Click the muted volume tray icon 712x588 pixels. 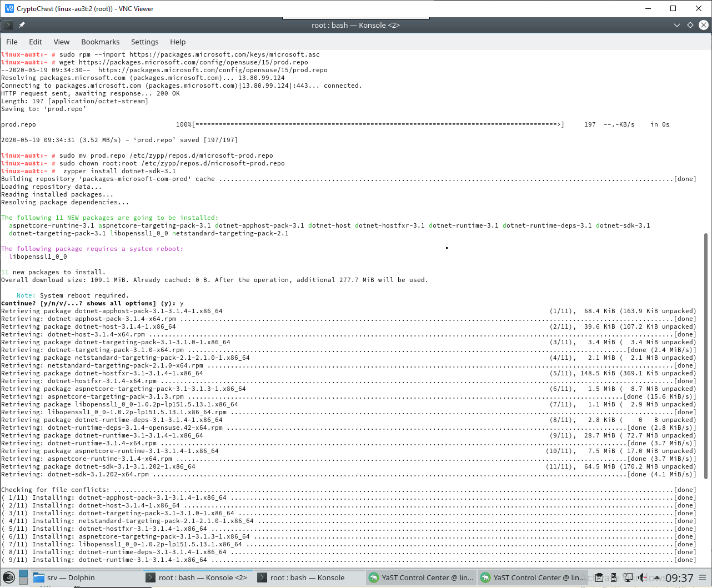(x=643, y=577)
